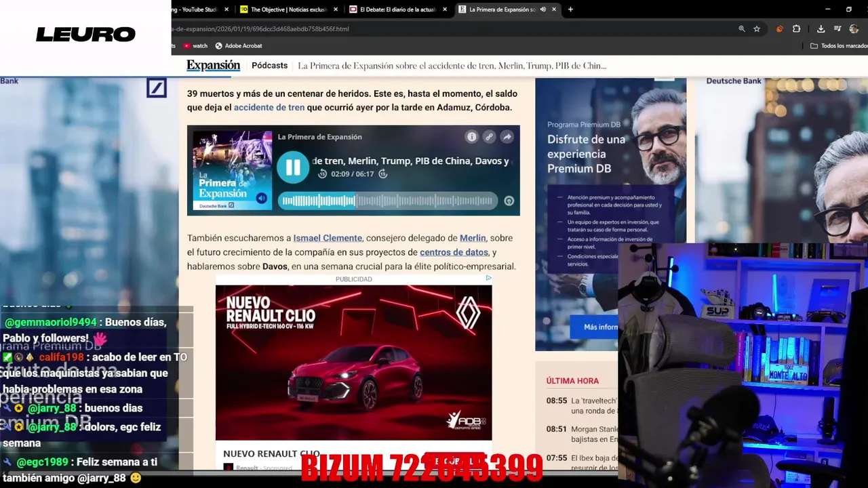This screenshot has height=488, width=868.
Task: Click the podcast time 02:09 / 06:17
Action: pos(353,174)
